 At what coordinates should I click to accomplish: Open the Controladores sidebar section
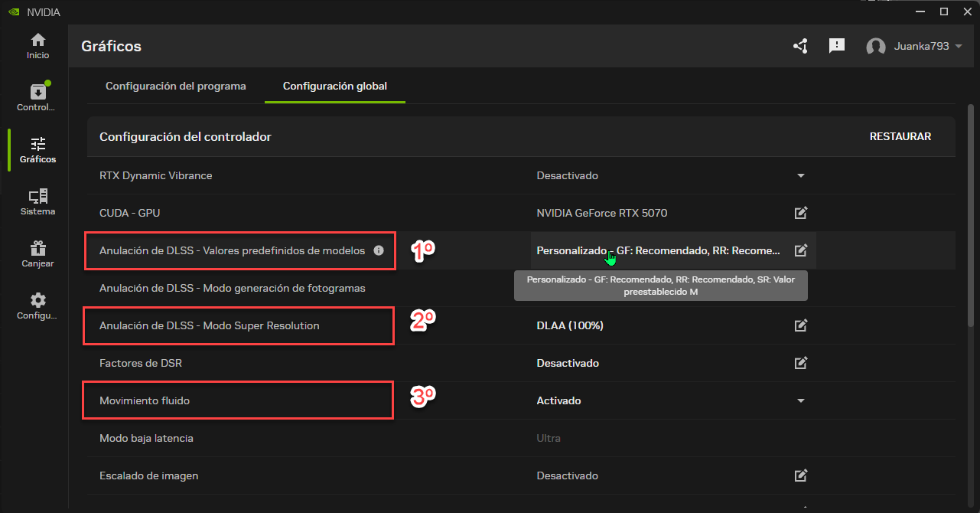click(37, 98)
